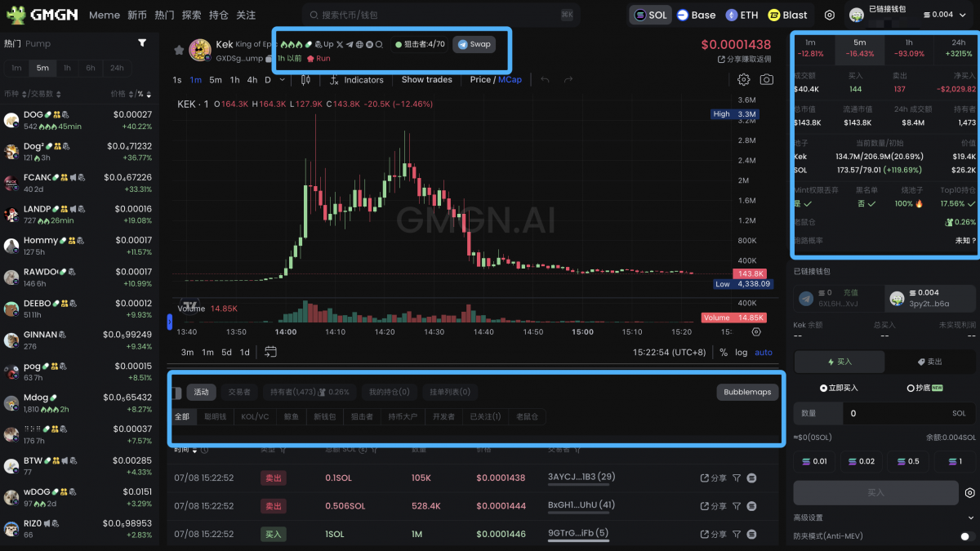980x551 pixels.
Task: Select the Mdog token row
Action: [79, 402]
